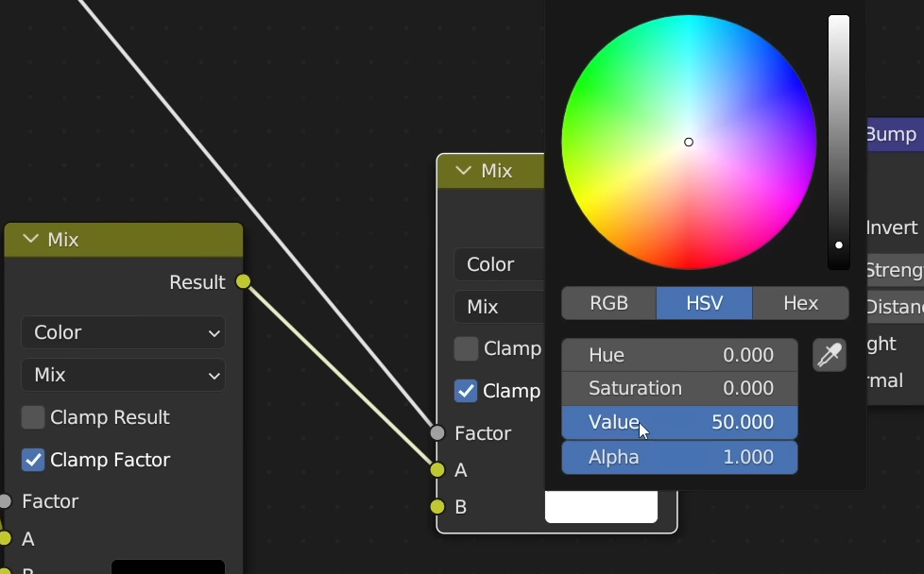The height and width of the screenshot is (574, 924).
Task: Open the Color data type dropdown on left Mix node
Action: [123, 332]
